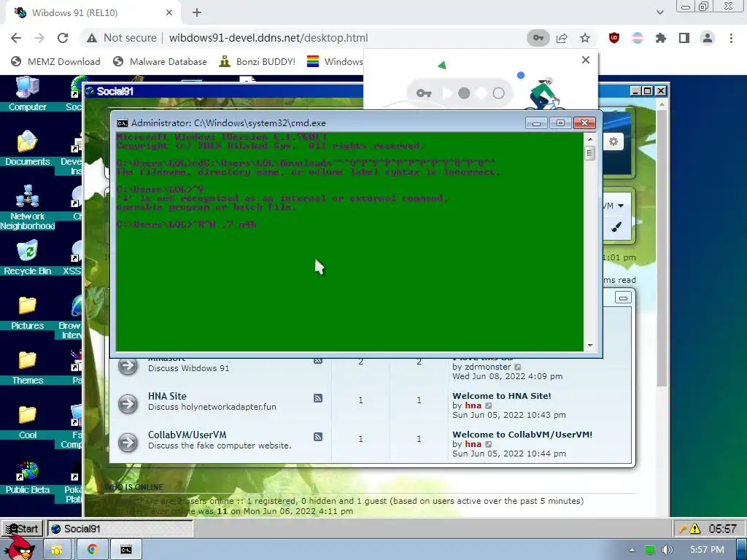Click the cmd window scrollbar thumb
Image resolution: width=747 pixels, height=560 pixels.
click(589, 153)
